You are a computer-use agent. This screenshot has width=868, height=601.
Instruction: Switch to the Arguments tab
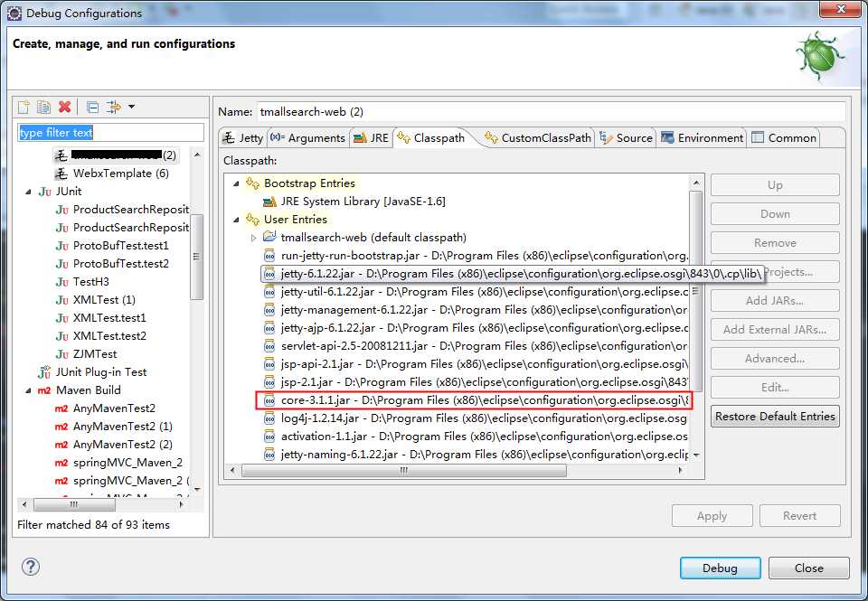pos(307,137)
